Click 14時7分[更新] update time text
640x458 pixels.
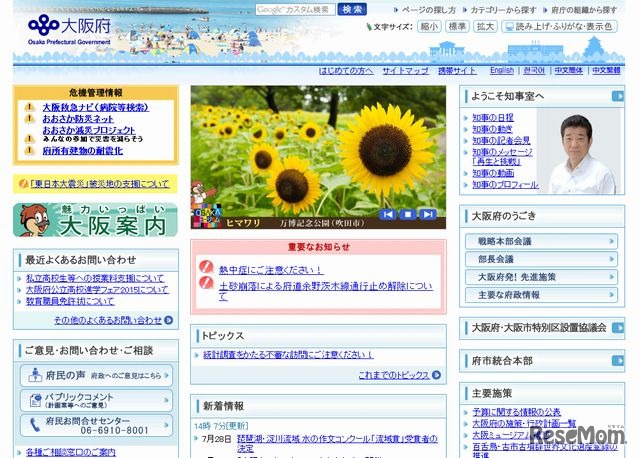(221, 426)
